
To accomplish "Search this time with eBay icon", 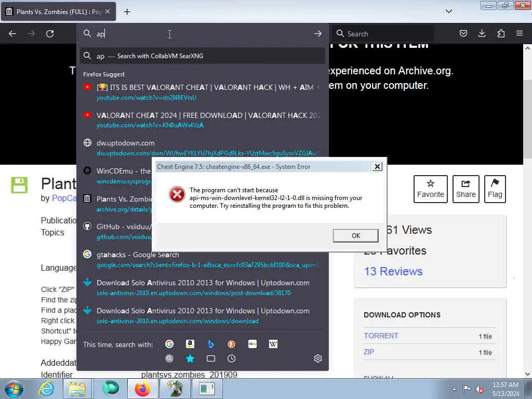I will 252,344.
